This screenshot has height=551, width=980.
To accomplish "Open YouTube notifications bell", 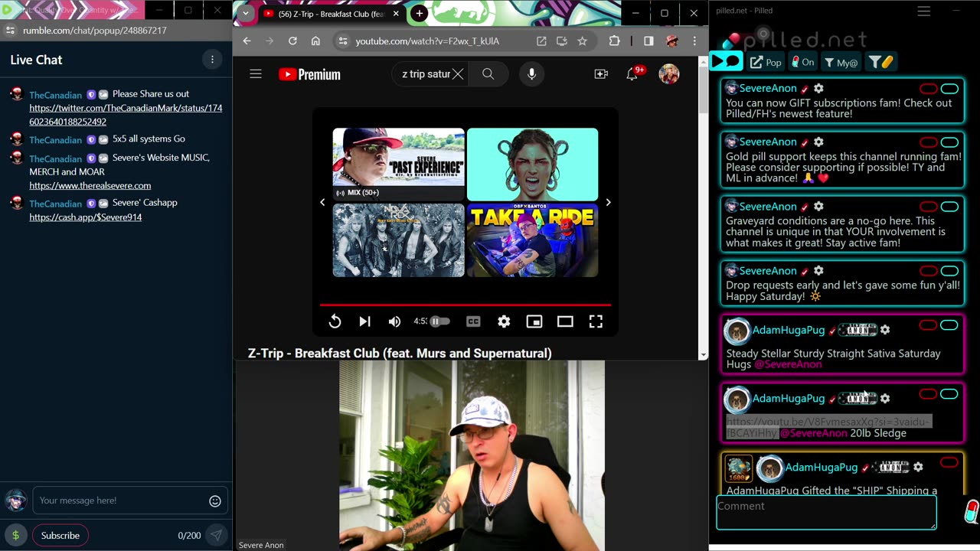I will (632, 74).
